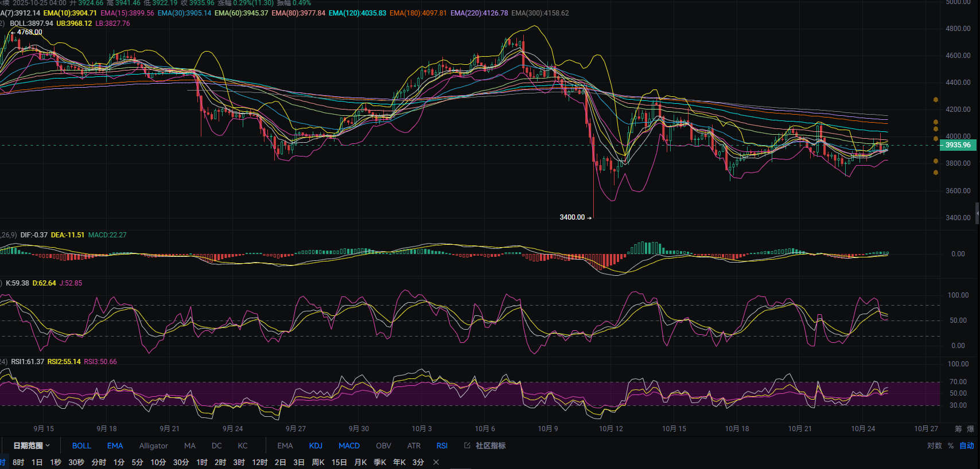Click the chevron beside 日期范围
980x469 pixels.
[x=48, y=445]
